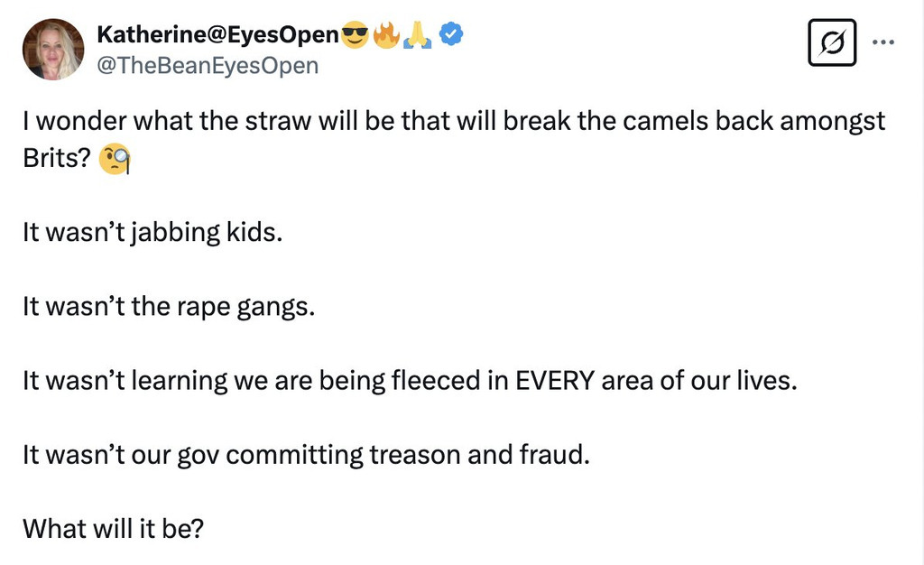Click the praying hands emoji in the name

tap(417, 35)
